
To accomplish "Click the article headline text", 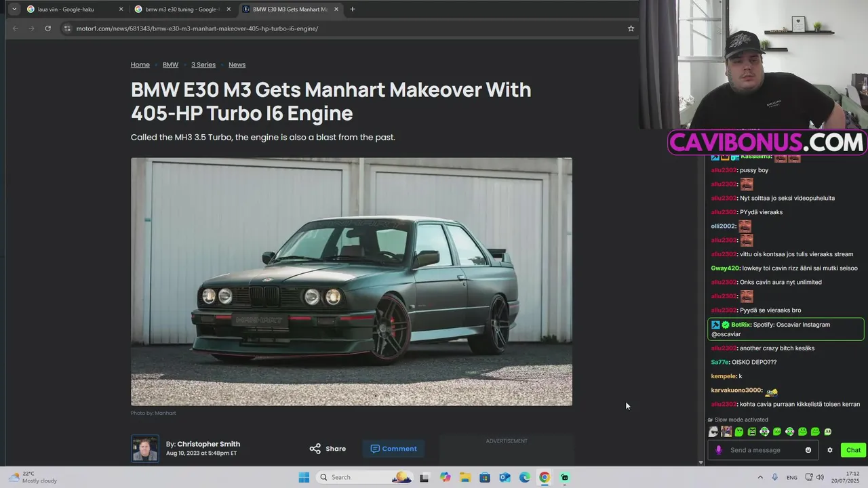I will pyautogui.click(x=331, y=101).
